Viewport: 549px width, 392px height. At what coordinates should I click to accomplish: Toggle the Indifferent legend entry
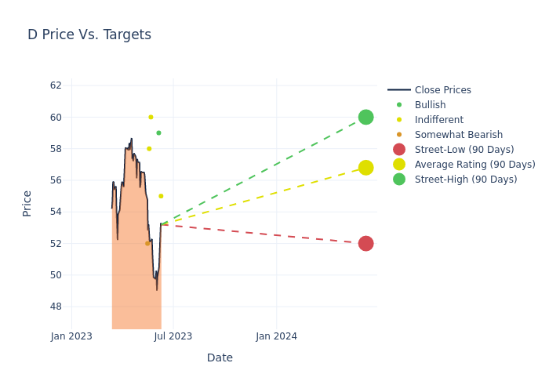pos(438,120)
